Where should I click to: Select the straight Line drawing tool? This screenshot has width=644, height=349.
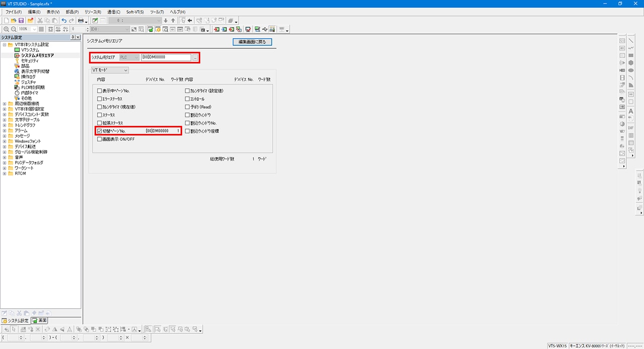(x=630, y=40)
